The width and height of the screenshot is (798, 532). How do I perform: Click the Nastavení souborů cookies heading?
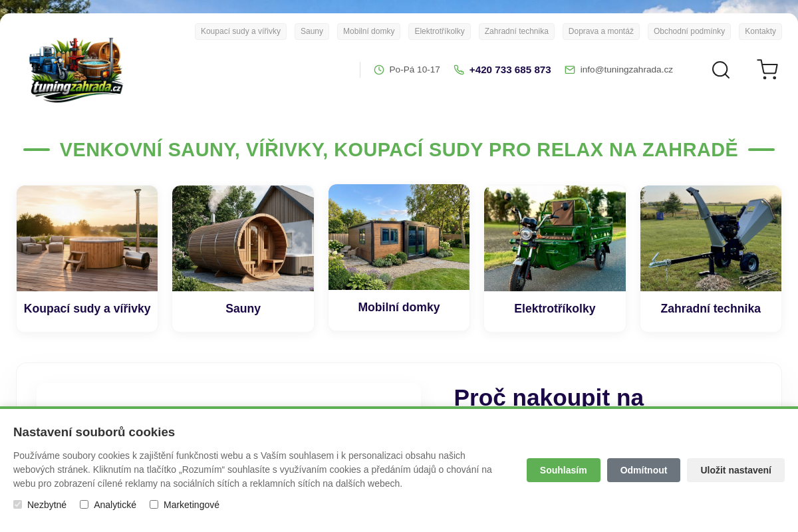click(x=94, y=432)
